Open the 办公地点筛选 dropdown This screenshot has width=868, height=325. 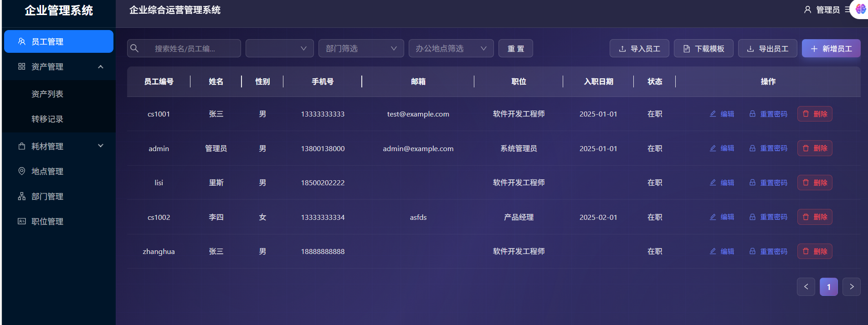pyautogui.click(x=451, y=48)
